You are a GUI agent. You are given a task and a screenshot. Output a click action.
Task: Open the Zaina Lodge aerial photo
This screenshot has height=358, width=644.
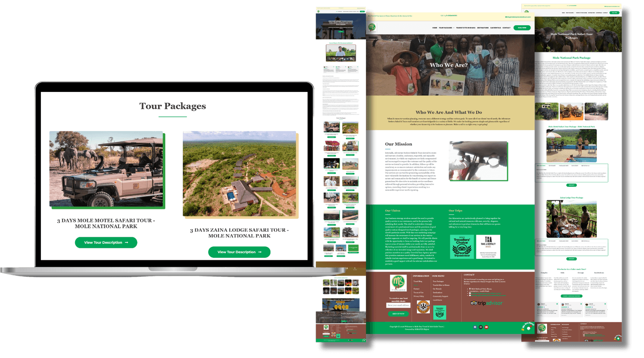click(240, 174)
